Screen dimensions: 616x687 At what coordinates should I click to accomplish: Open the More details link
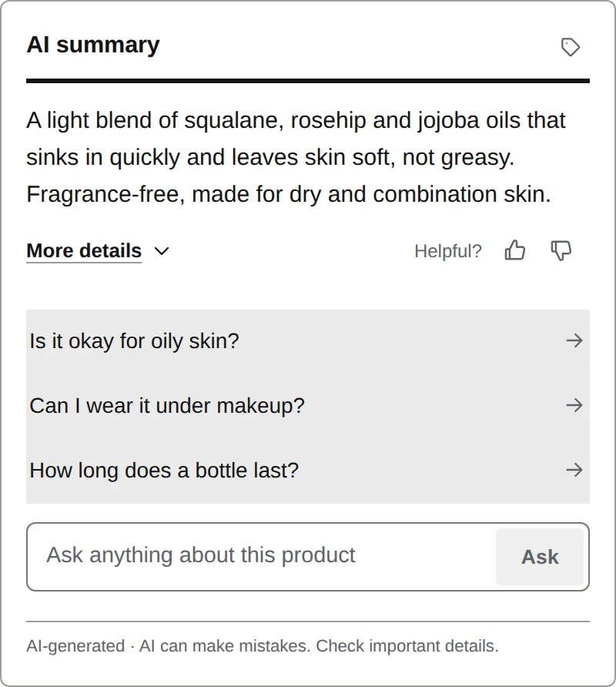click(x=84, y=251)
